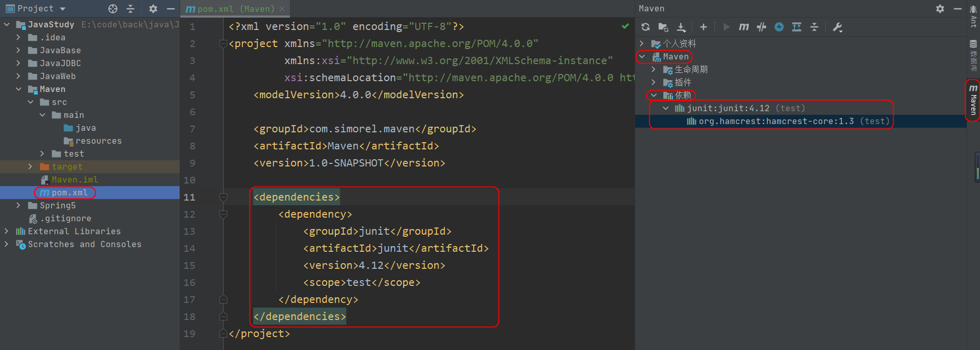Open Execute Maven Goal icon
The width and height of the screenshot is (980, 350).
click(x=744, y=27)
